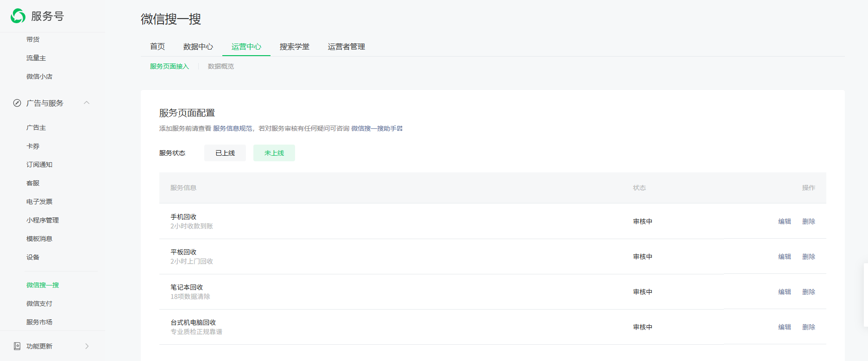Expand the 功能更新 arrow
This screenshot has width=868, height=361.
(87, 346)
